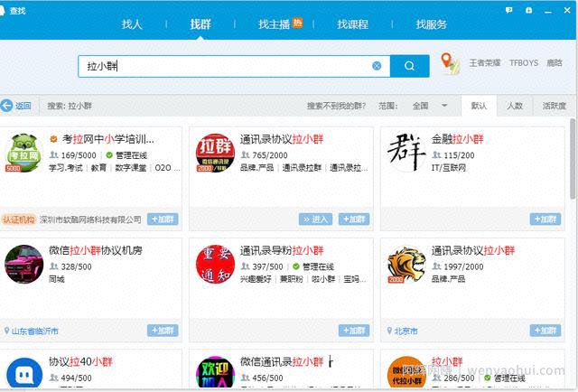The height and width of the screenshot is (392, 578).
Task: Sort results by 活跃度
Action: click(554, 106)
